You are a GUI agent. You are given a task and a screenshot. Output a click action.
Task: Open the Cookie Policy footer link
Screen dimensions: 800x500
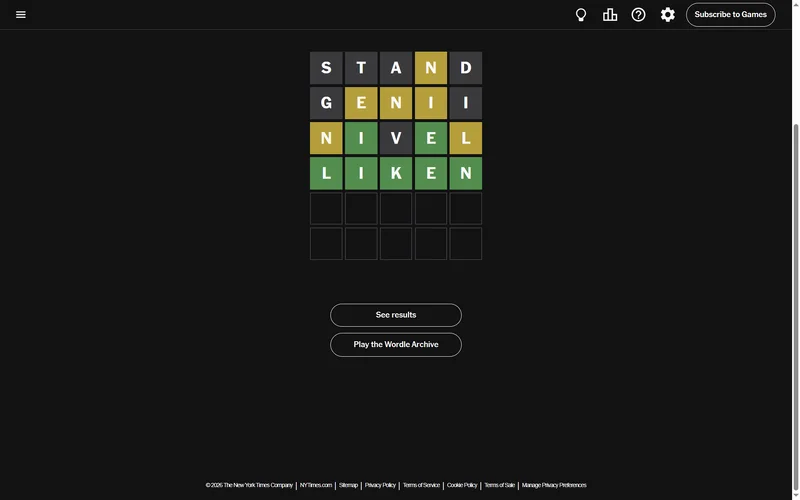pyautogui.click(x=462, y=485)
